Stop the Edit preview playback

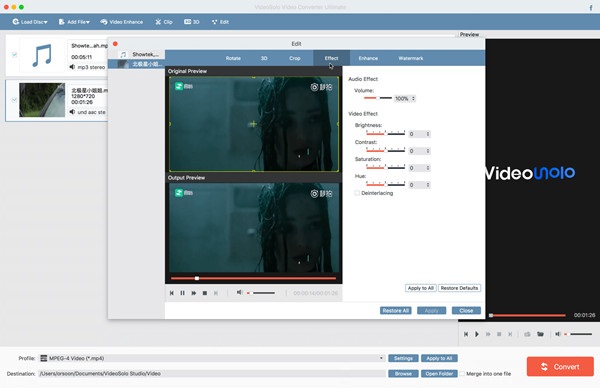[205, 293]
